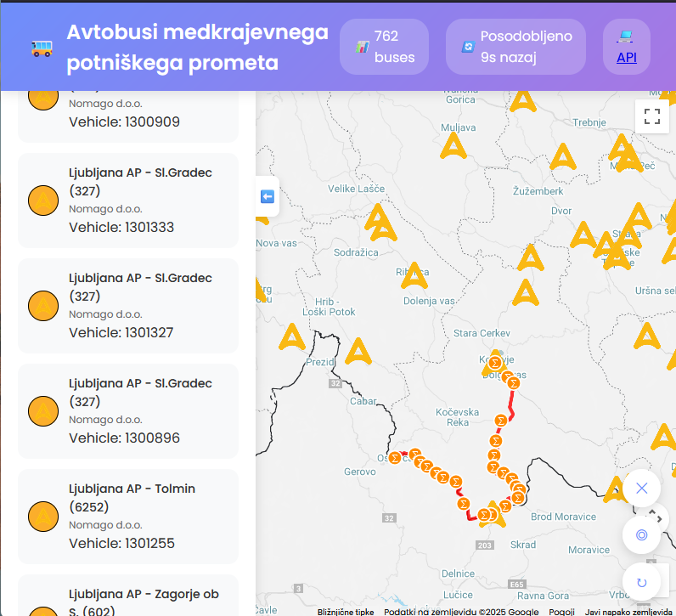This screenshot has height=616, width=676.
Task: Open the API link
Action: (x=626, y=58)
